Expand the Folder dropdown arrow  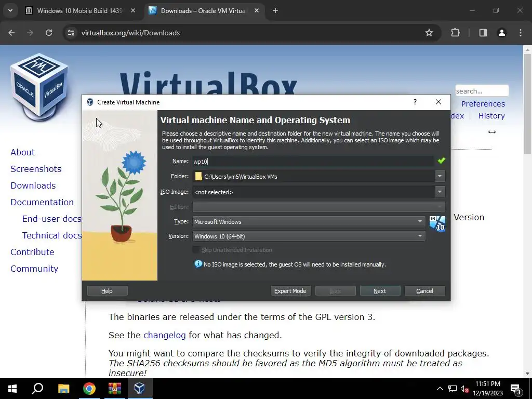[440, 176]
